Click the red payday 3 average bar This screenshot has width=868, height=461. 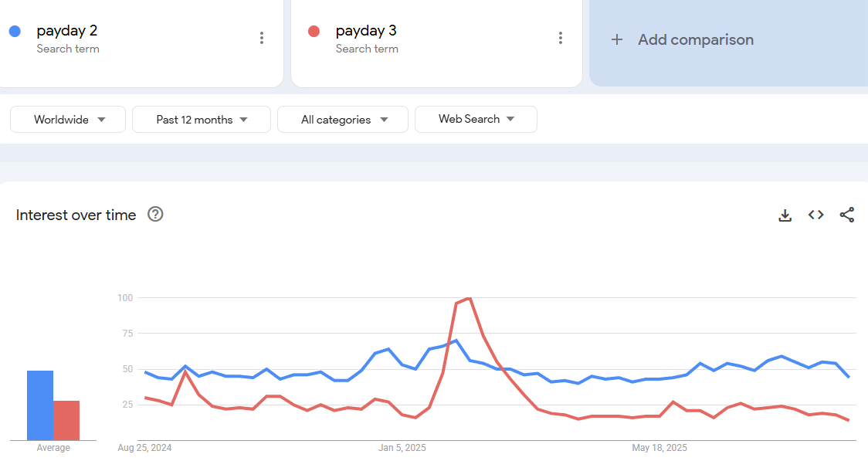click(x=66, y=420)
